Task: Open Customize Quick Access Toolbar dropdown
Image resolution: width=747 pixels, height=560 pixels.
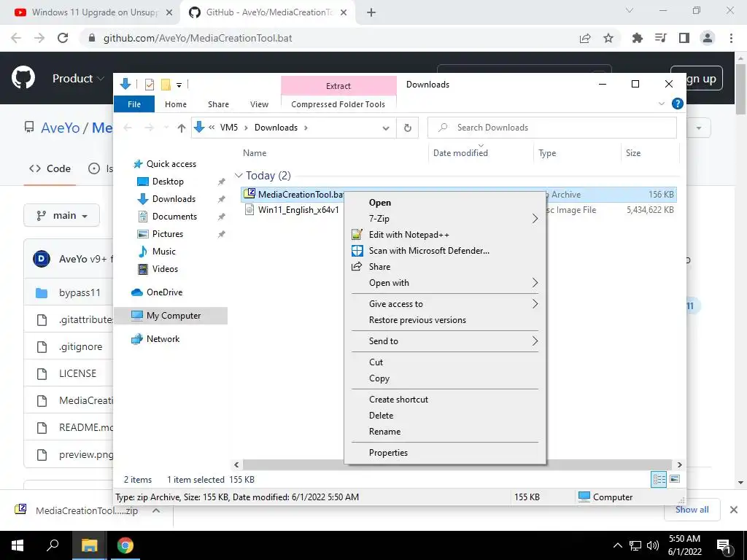Action: click(x=179, y=85)
